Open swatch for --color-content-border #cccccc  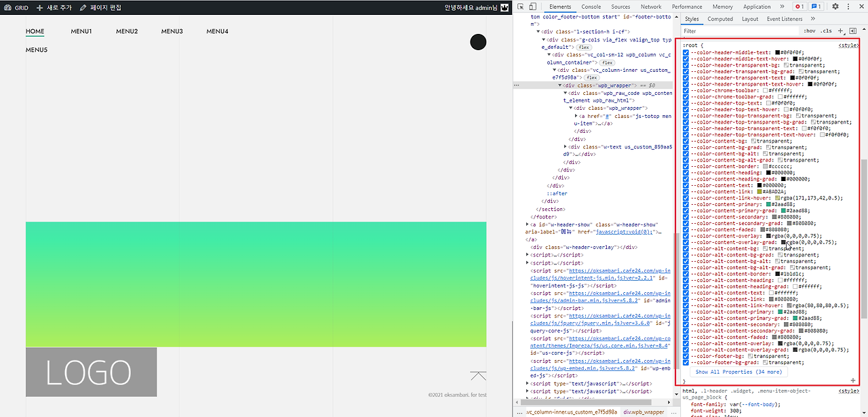(766, 166)
